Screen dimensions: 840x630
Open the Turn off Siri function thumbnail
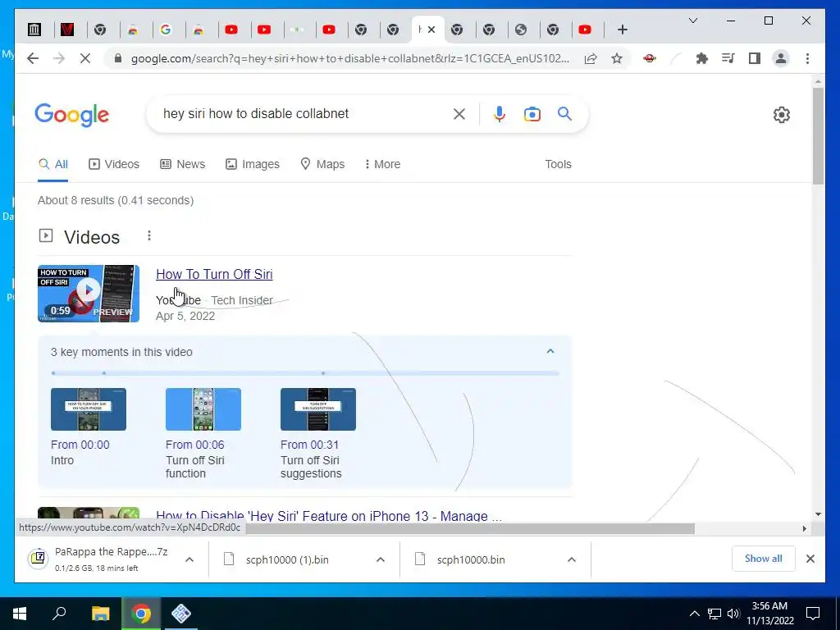tap(203, 409)
